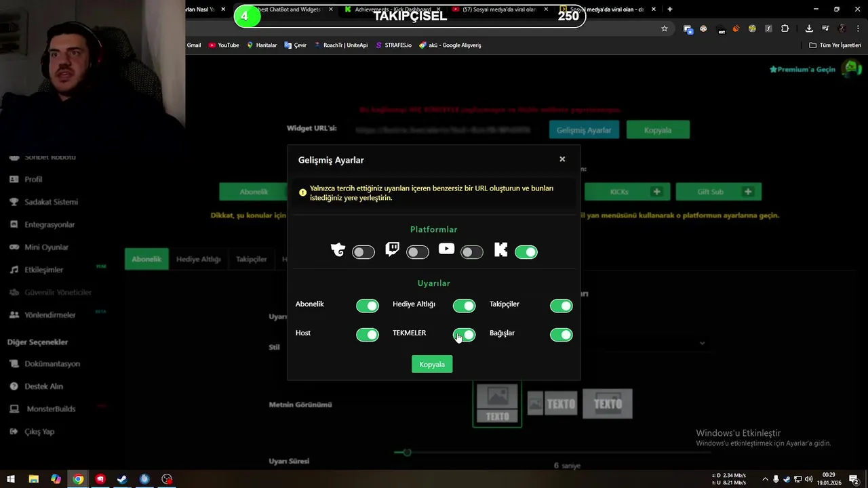Viewport: 868px width, 488px height.
Task: Open the Tüm Yer İşaretleri folder
Action: (x=835, y=45)
